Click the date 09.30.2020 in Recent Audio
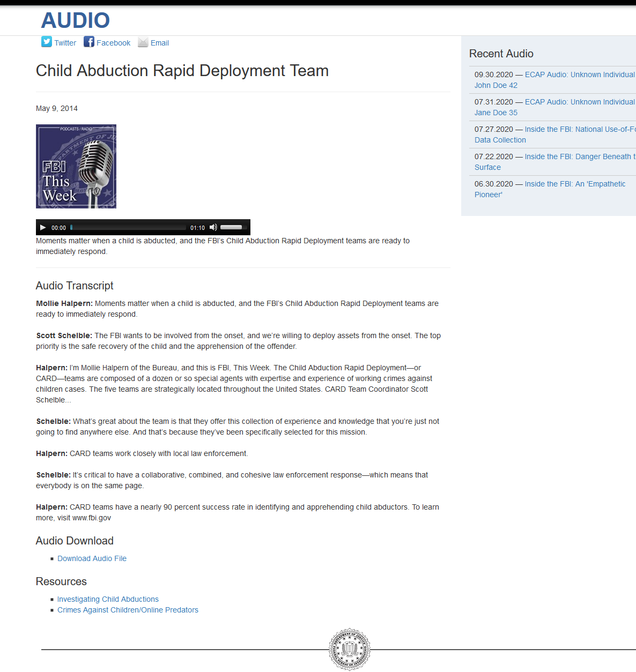Viewport: 636px width, 672px height. click(494, 74)
